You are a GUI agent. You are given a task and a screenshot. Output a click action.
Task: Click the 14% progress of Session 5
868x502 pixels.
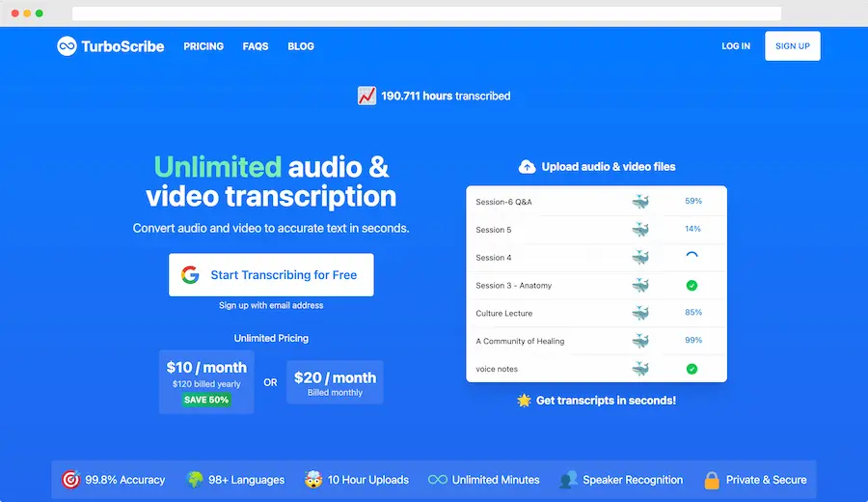(x=693, y=229)
